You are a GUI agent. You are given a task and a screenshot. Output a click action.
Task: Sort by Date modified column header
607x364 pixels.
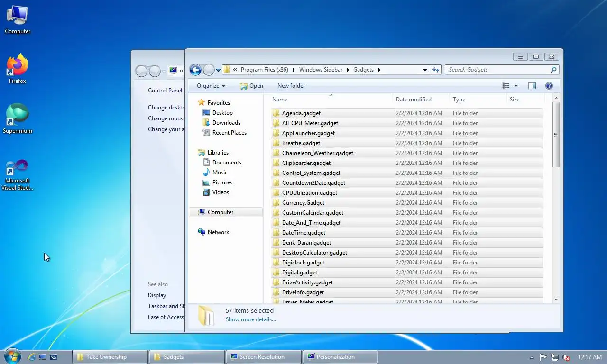[421, 100]
